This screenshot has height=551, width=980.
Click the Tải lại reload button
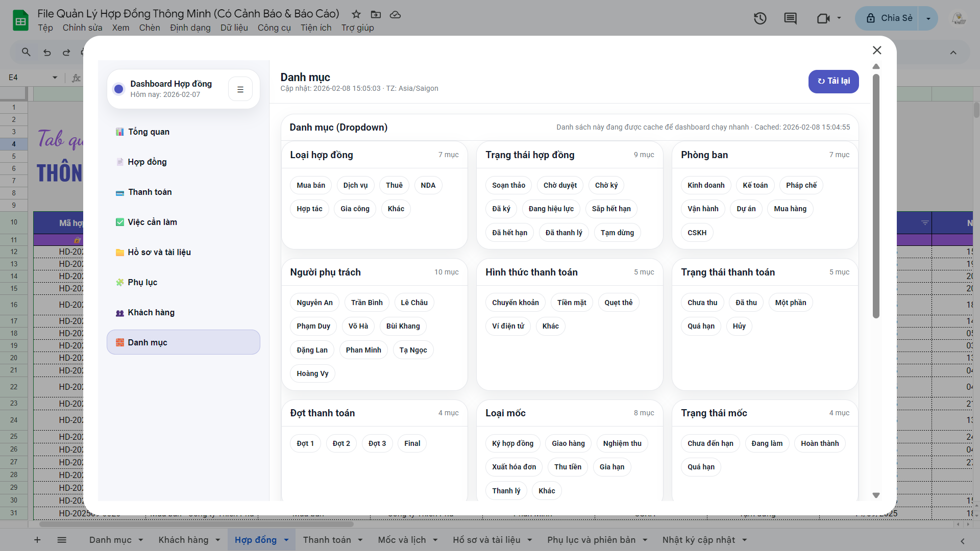[x=833, y=81]
